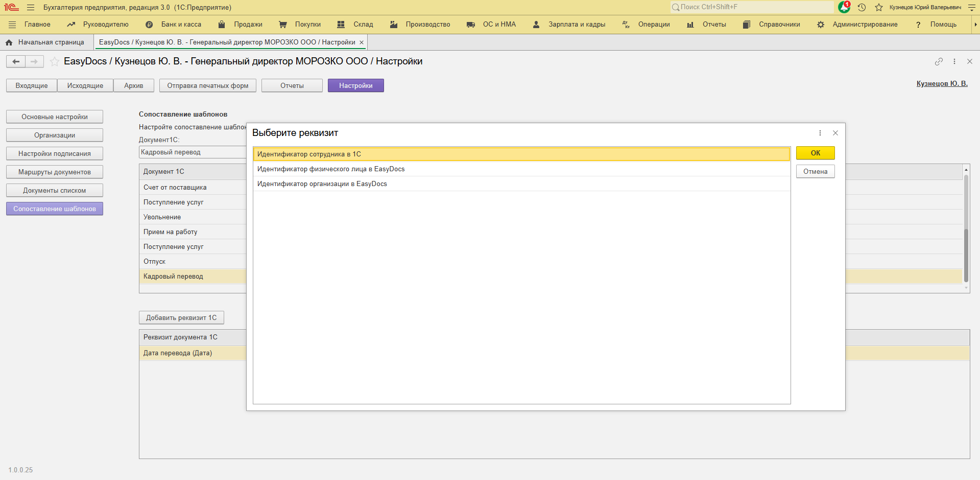Click the Home icon on Начальная страница tab
980x480 pixels.
[9, 42]
